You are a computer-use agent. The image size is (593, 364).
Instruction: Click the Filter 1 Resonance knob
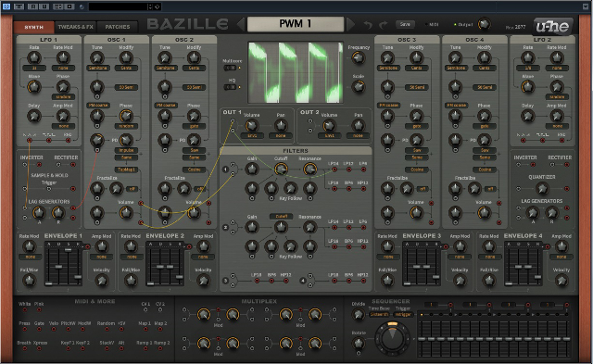[x=309, y=169]
